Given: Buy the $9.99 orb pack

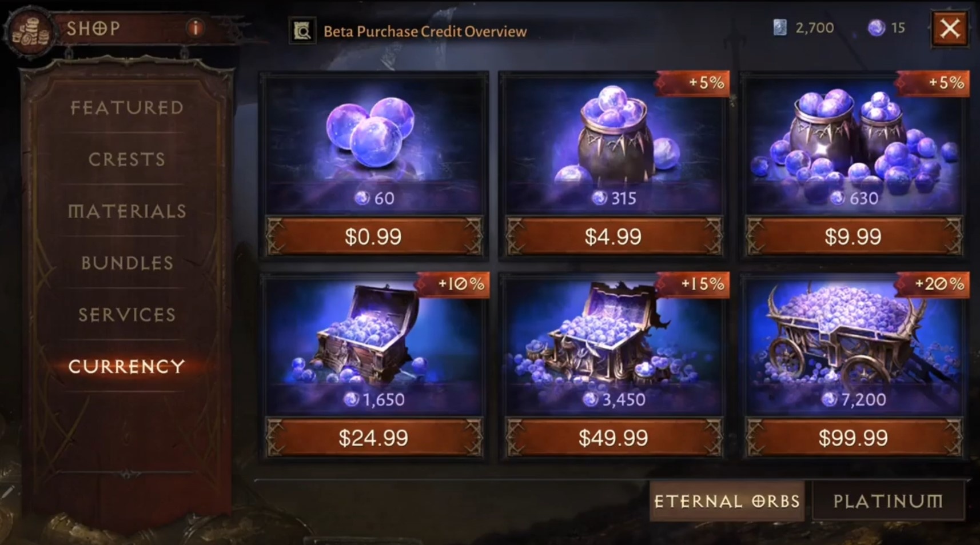Looking at the screenshot, I should [854, 236].
